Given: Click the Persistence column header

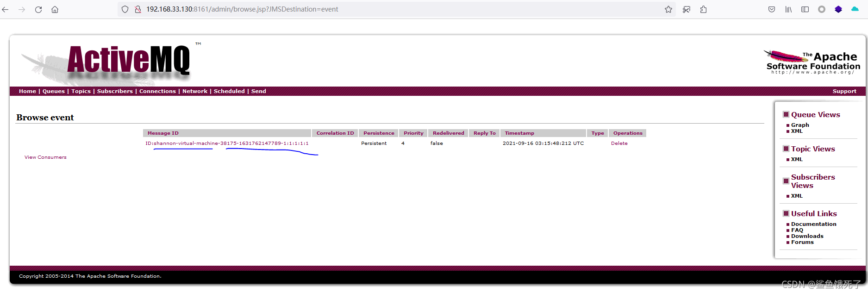Looking at the screenshot, I should (379, 133).
